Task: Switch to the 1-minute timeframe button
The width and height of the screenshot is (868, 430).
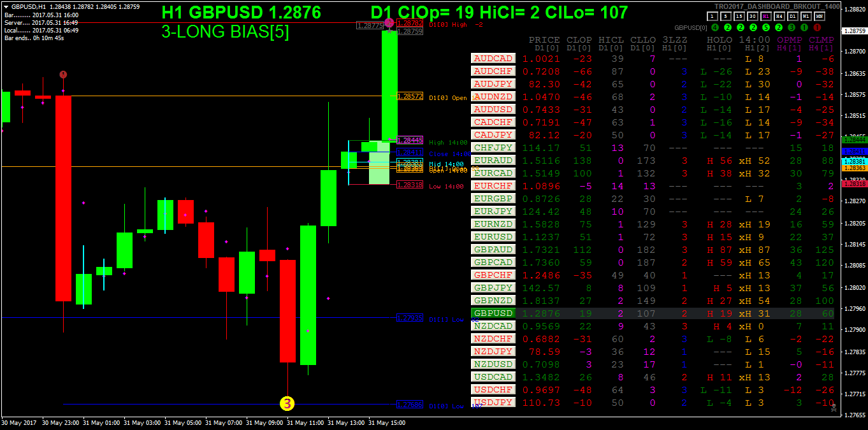Action: (712, 16)
